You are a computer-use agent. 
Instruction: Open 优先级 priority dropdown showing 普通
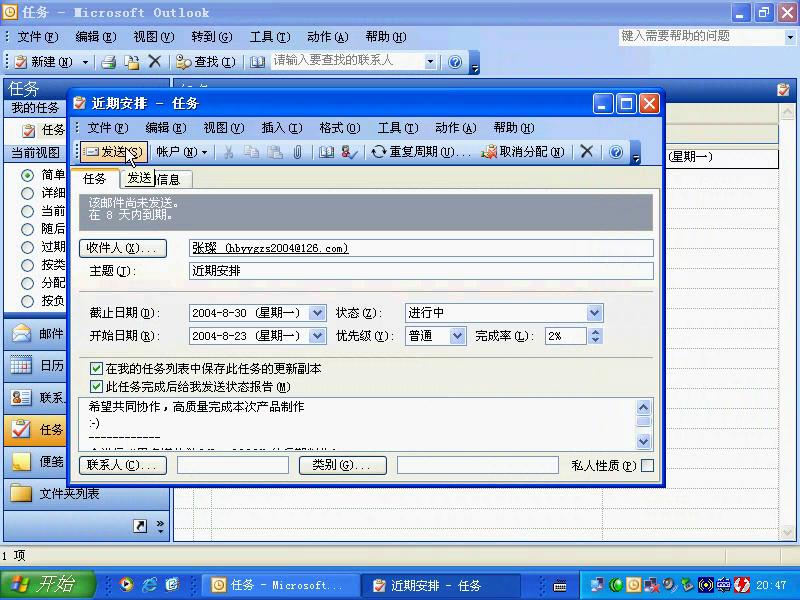click(457, 336)
